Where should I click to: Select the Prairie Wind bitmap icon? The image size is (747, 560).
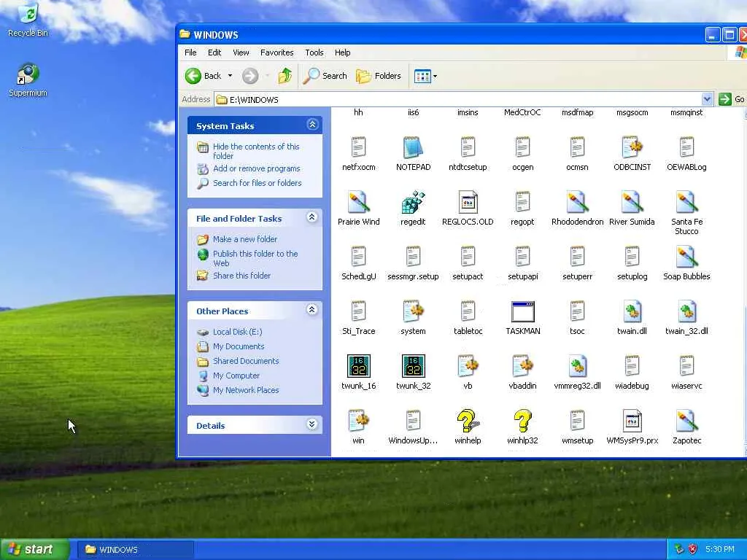click(x=358, y=203)
